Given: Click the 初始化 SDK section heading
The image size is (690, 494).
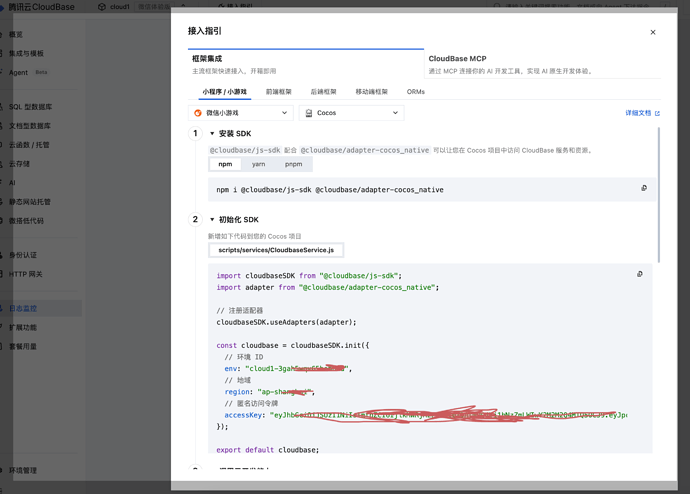Looking at the screenshot, I should coord(239,219).
